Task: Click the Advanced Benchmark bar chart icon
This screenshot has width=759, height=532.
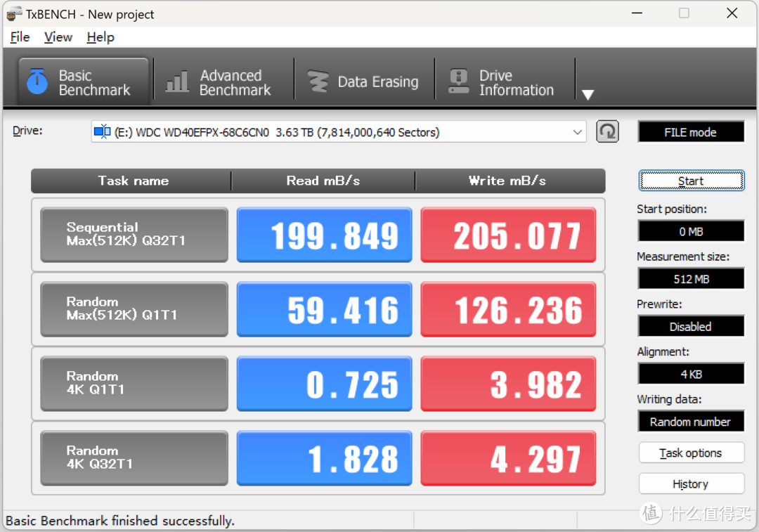Action: point(176,82)
